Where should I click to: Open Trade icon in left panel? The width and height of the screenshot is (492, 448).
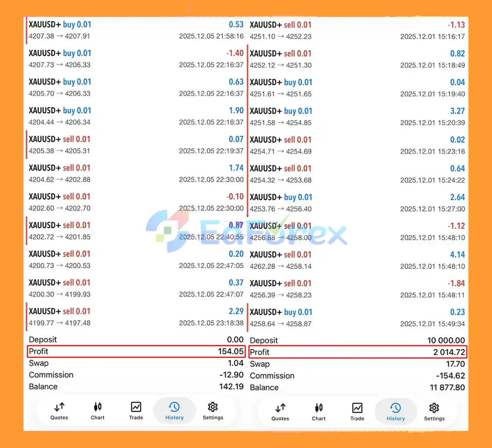136,411
